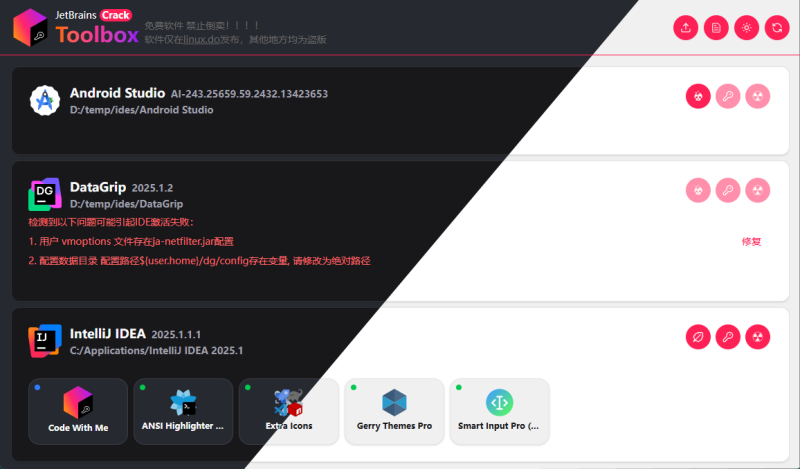This screenshot has height=469, width=800.
Task: Select the ANSI Highlighter plugin card
Action: [183, 411]
